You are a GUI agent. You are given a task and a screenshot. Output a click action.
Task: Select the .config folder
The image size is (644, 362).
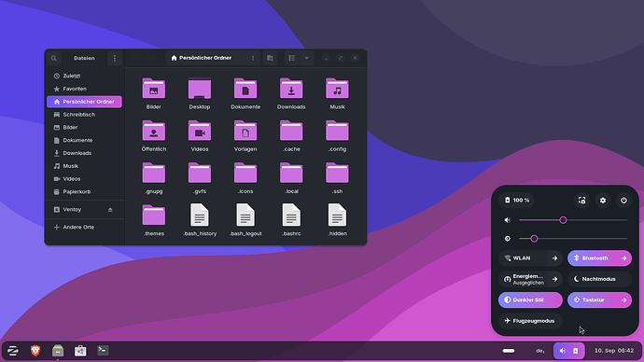[337, 131]
